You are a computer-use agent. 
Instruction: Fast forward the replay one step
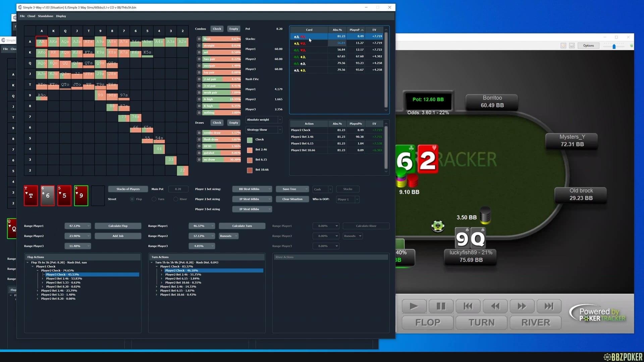[522, 306]
